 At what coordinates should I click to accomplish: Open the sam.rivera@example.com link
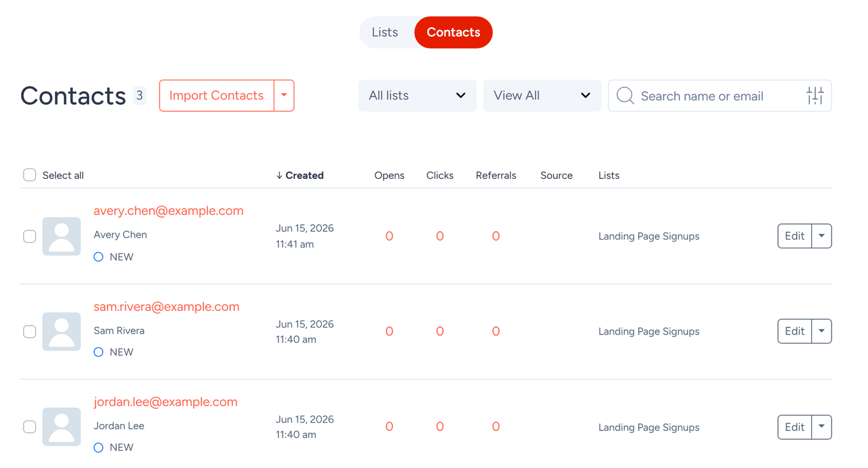167,306
